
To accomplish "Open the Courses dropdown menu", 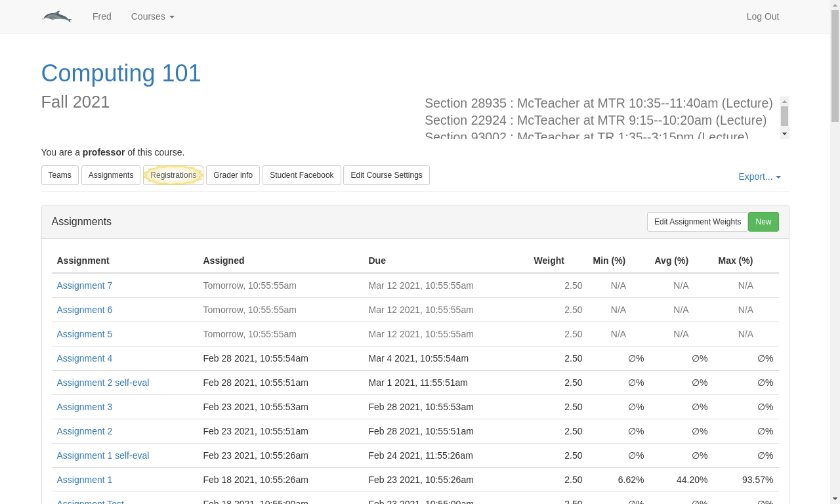I will pyautogui.click(x=152, y=16).
